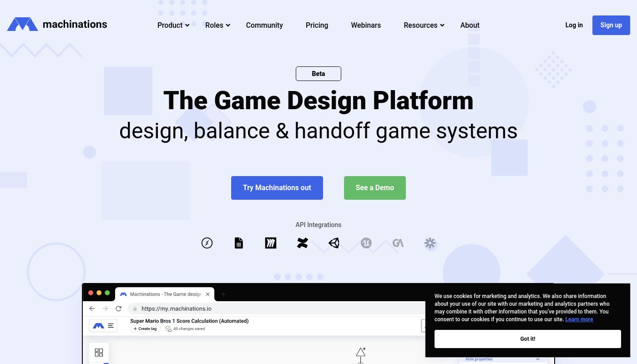637x364 pixels.
Task: Dismiss cookies with Got it!
Action: 528,339
